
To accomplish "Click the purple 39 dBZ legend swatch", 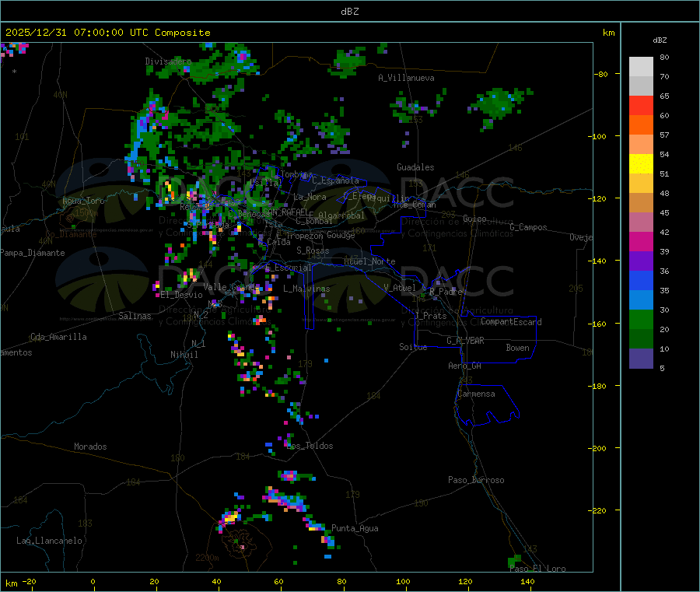I will pos(641,261).
